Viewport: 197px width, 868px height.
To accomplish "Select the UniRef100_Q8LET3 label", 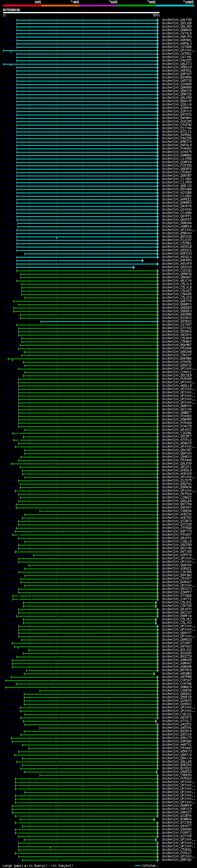I will click(x=176, y=64).
